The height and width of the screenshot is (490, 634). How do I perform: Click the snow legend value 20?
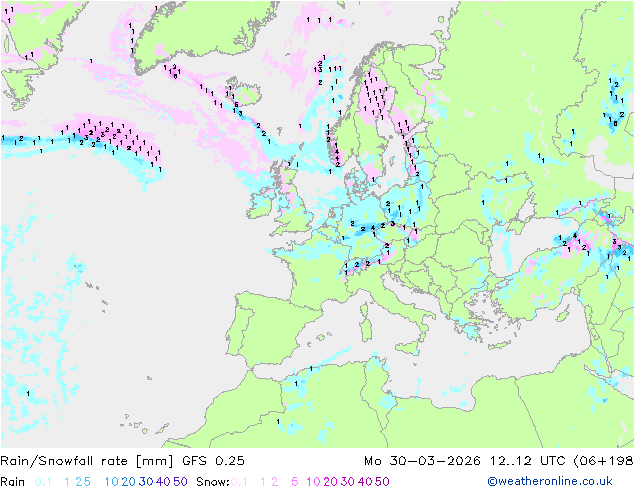coord(330,482)
